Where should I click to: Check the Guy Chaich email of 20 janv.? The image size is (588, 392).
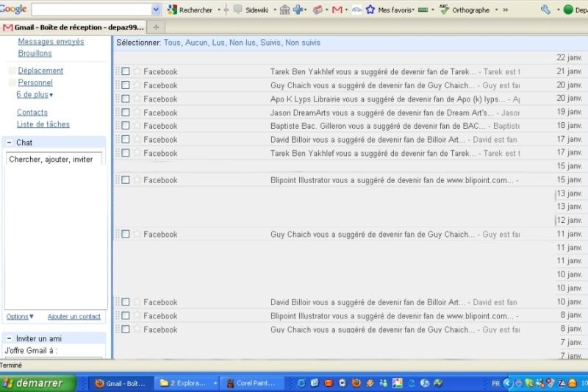(125, 85)
